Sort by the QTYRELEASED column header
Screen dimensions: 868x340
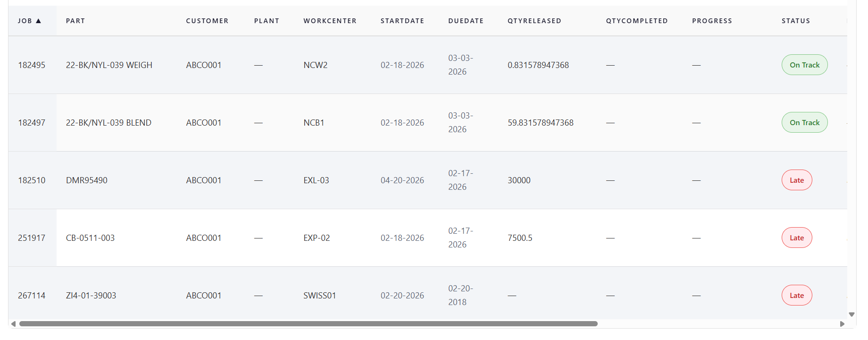coord(534,20)
